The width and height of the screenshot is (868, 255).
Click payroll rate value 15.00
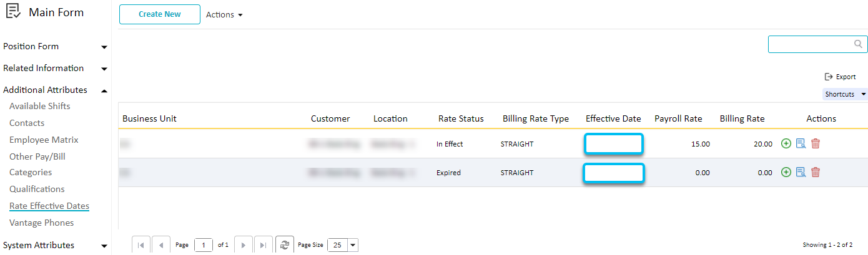(x=701, y=144)
